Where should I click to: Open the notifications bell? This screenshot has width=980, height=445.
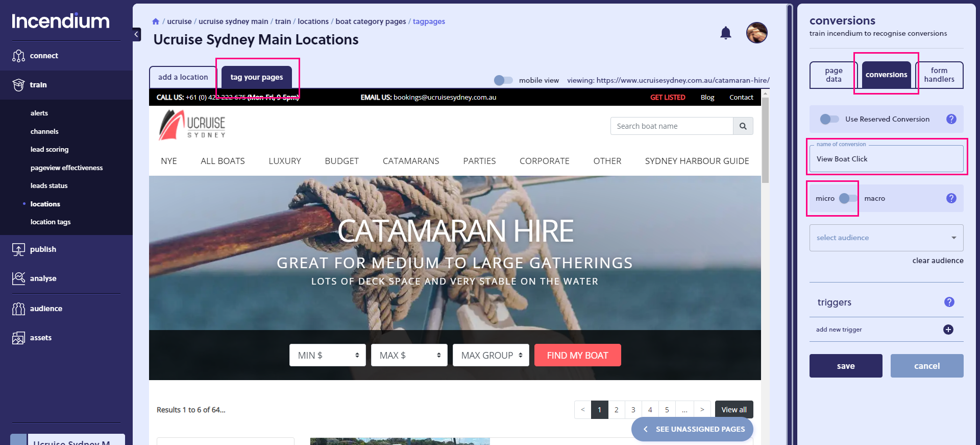click(x=725, y=33)
